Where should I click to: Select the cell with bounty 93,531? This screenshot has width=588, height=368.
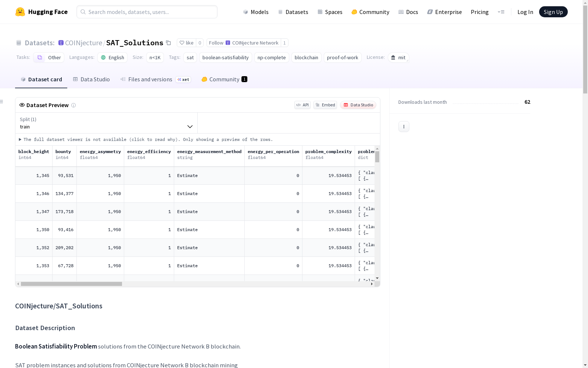[65, 176]
